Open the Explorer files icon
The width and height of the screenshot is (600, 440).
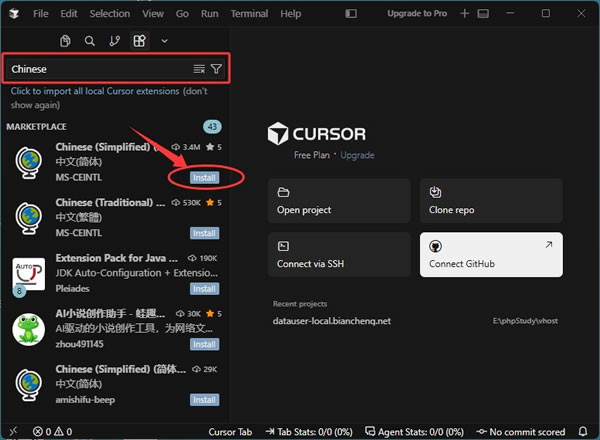coord(65,41)
